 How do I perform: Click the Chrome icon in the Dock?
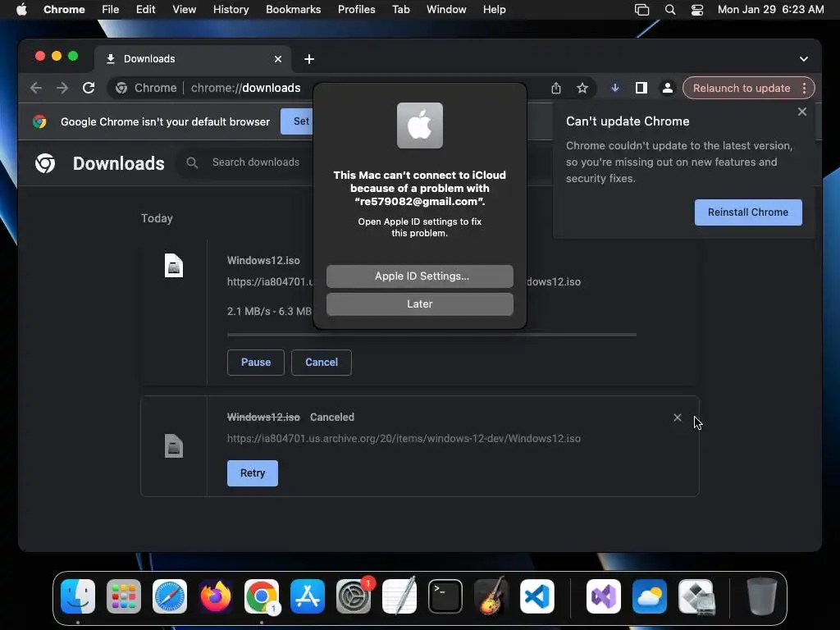click(262, 596)
